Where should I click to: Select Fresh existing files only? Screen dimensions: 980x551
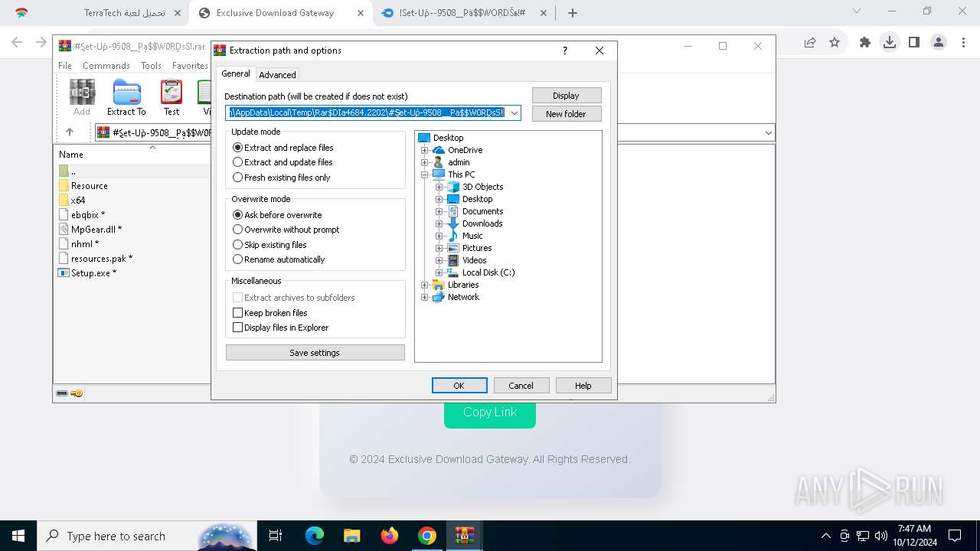click(282, 178)
